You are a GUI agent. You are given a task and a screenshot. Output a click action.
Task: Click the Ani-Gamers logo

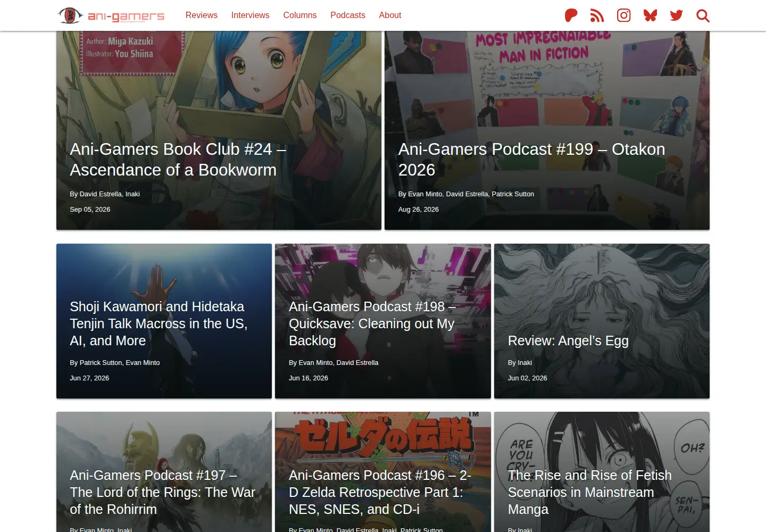click(111, 15)
